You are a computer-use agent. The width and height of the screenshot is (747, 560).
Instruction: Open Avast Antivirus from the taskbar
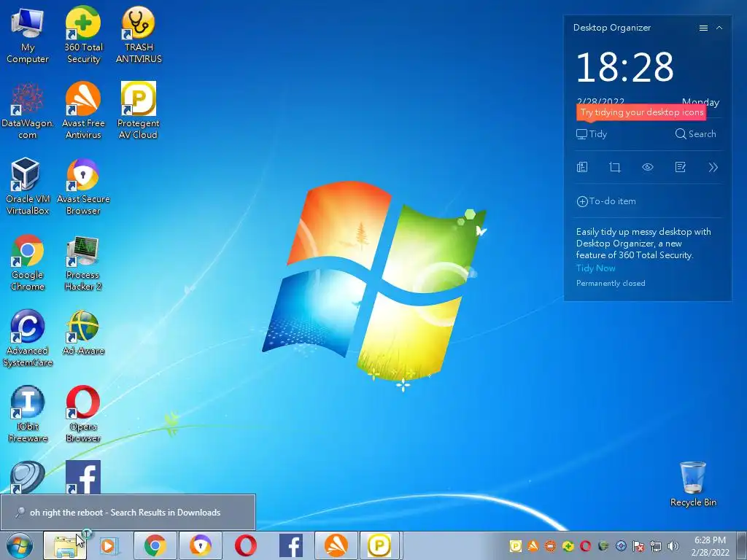pos(336,545)
